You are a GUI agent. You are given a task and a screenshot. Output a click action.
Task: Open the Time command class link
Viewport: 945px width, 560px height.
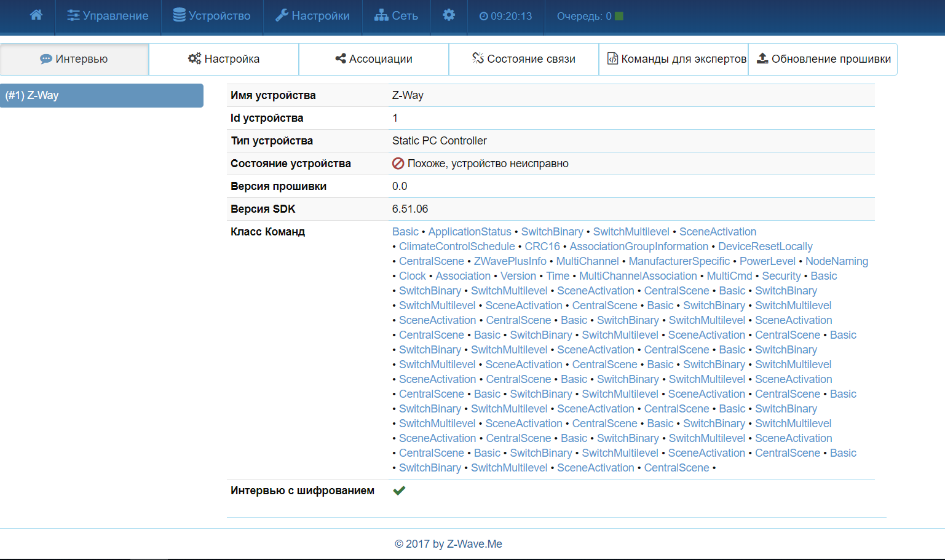[558, 276]
